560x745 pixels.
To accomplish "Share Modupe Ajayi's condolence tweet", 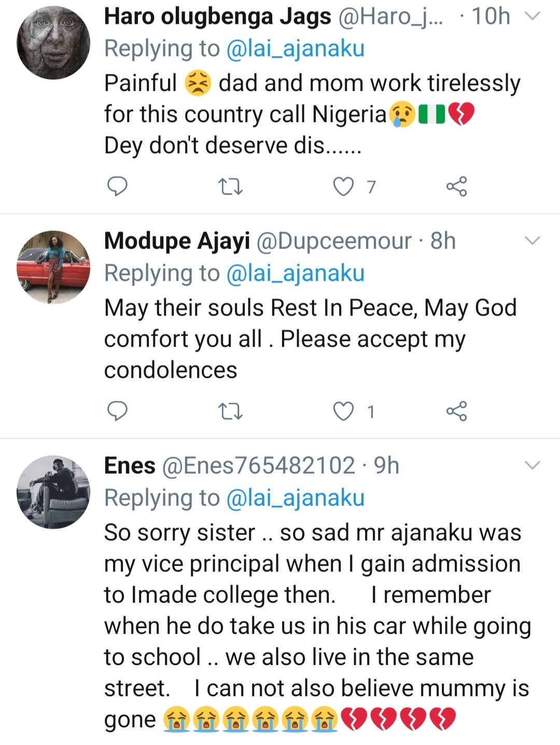I will click(x=456, y=411).
